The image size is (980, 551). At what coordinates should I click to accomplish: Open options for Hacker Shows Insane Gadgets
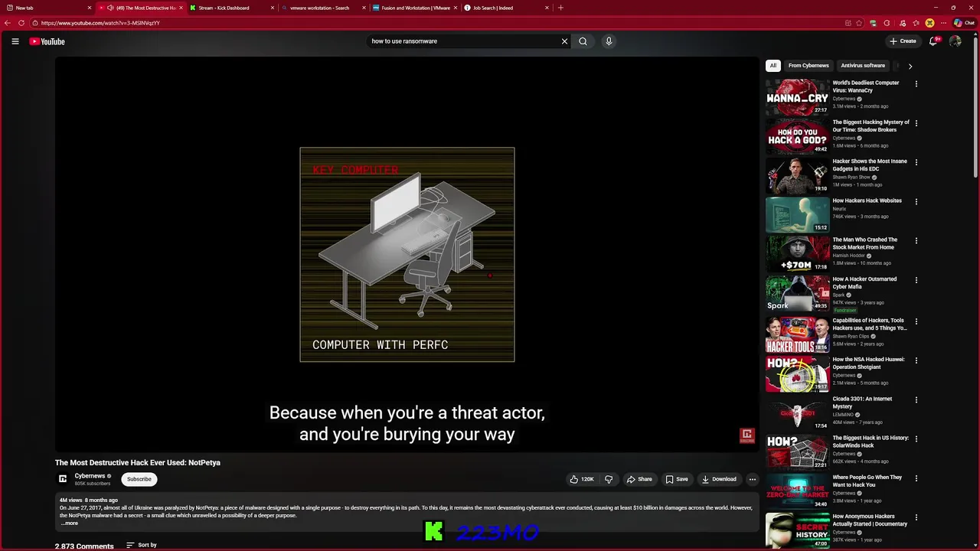(x=916, y=162)
